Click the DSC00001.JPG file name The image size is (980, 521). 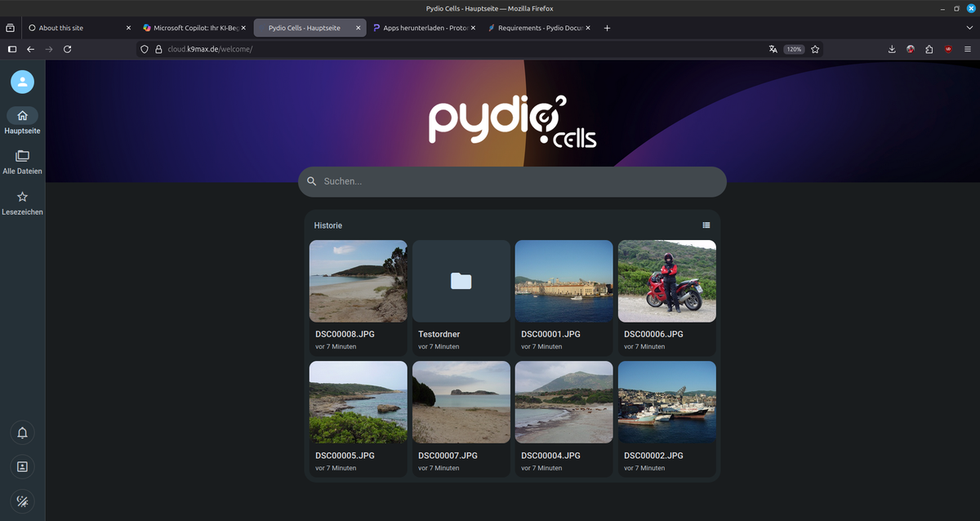tap(550, 334)
